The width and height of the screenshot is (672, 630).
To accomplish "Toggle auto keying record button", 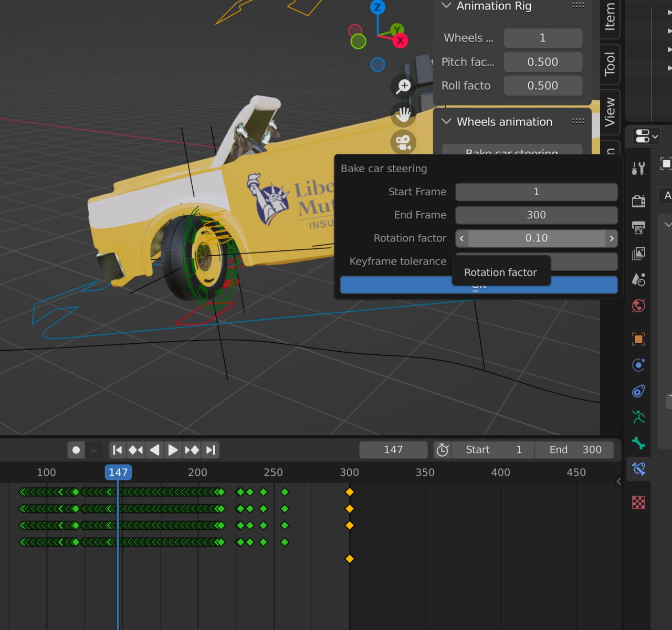I will (x=76, y=450).
